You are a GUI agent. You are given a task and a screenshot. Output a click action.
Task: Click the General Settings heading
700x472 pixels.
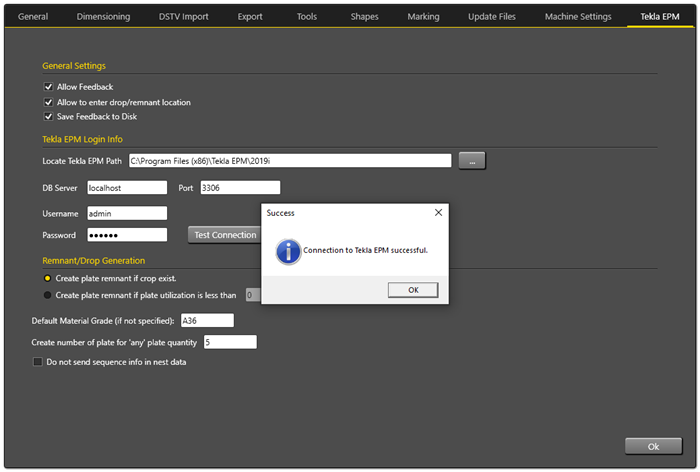click(74, 66)
